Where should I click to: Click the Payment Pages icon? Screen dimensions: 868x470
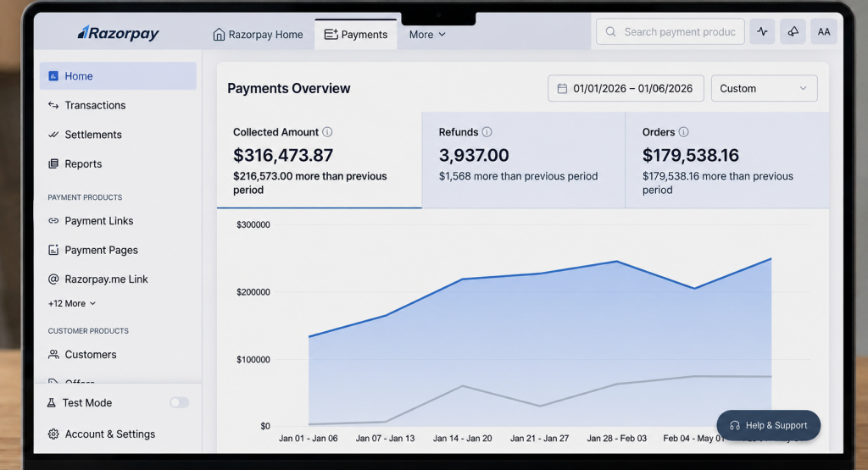[53, 250]
